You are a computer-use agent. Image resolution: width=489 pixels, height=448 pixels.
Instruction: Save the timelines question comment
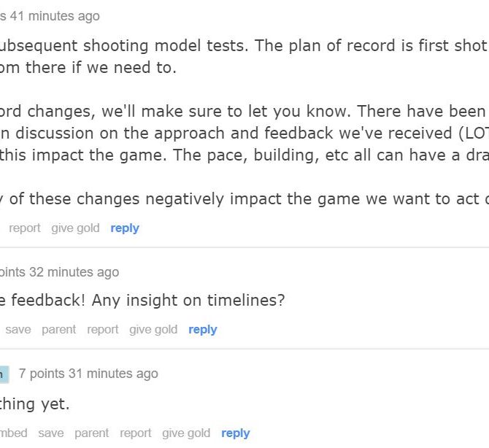18,330
